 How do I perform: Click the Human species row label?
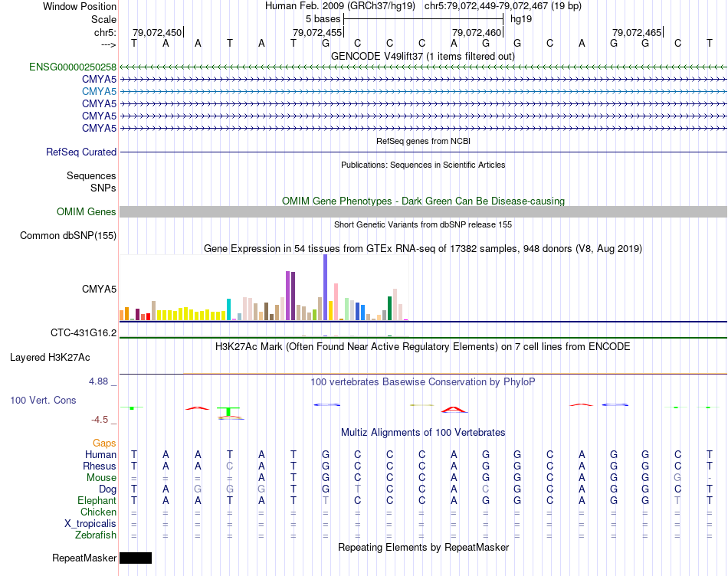[x=100, y=454]
